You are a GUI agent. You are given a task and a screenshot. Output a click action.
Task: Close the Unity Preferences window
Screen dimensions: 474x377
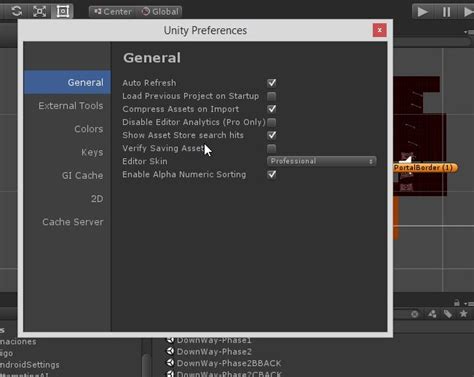click(x=379, y=30)
